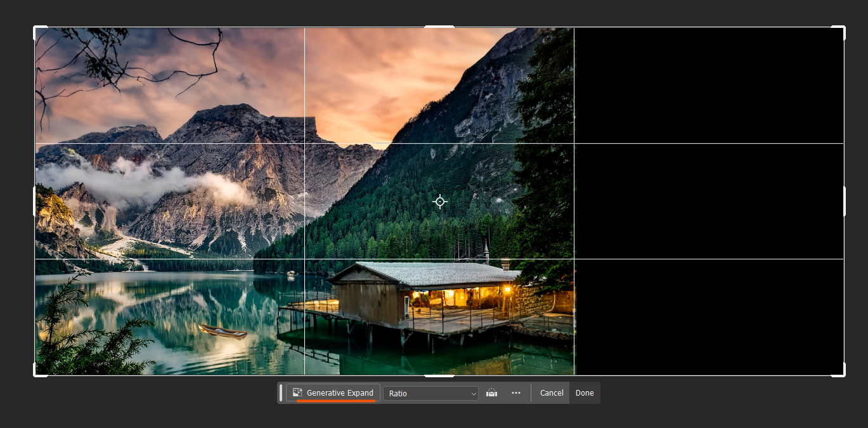Open the Ratio dropdown

coord(431,393)
